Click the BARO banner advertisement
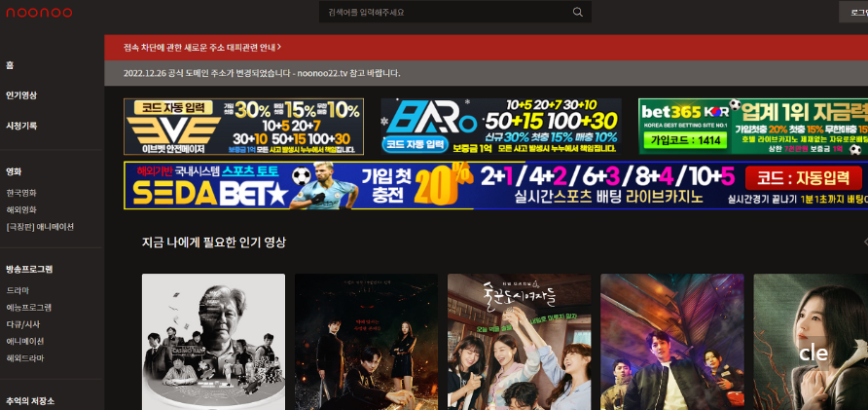The height and width of the screenshot is (410, 868). tap(501, 127)
